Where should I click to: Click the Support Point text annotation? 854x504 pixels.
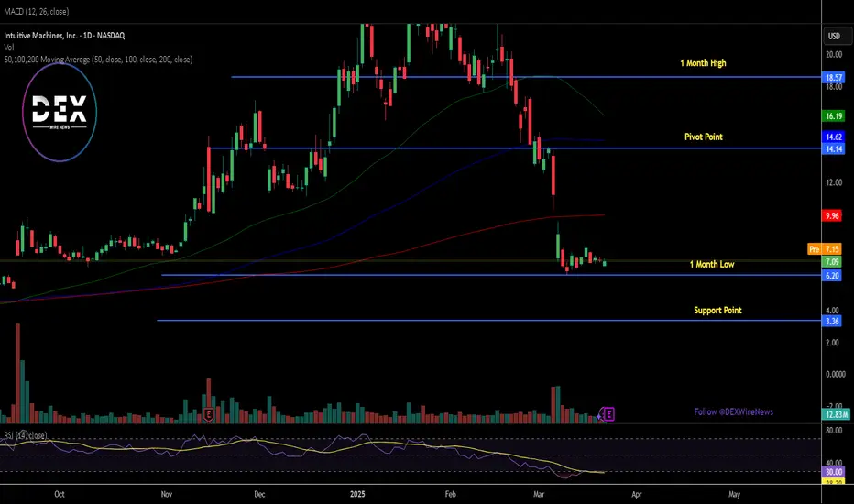coord(717,310)
